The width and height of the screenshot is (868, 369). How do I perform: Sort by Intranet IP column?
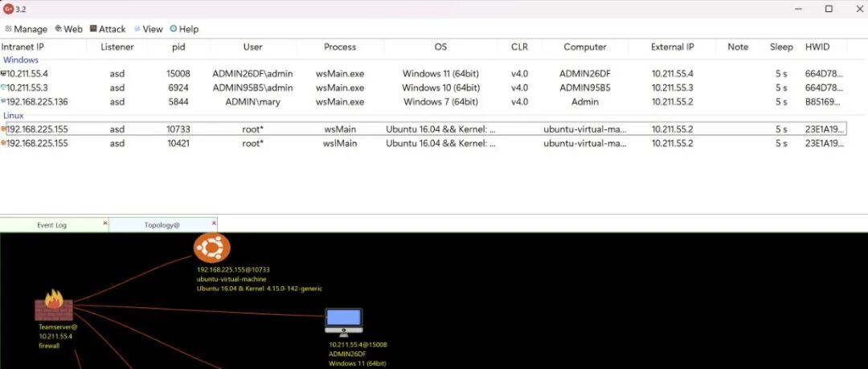(23, 47)
